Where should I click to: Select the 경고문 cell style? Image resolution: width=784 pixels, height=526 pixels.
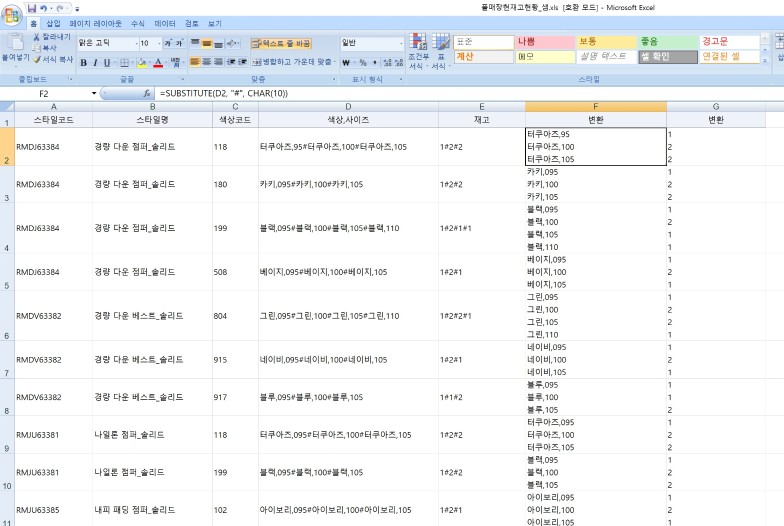tap(730, 42)
